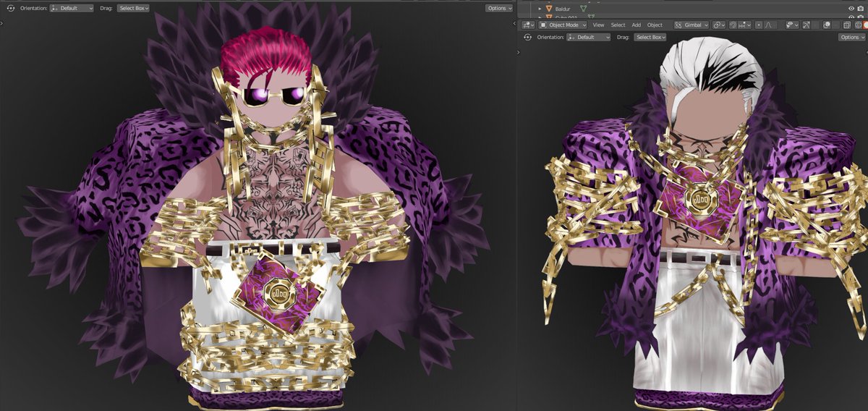Open the Gimbal transform orientation dropdown
Image resolution: width=868 pixels, height=411 pixels.
pyautogui.click(x=691, y=25)
